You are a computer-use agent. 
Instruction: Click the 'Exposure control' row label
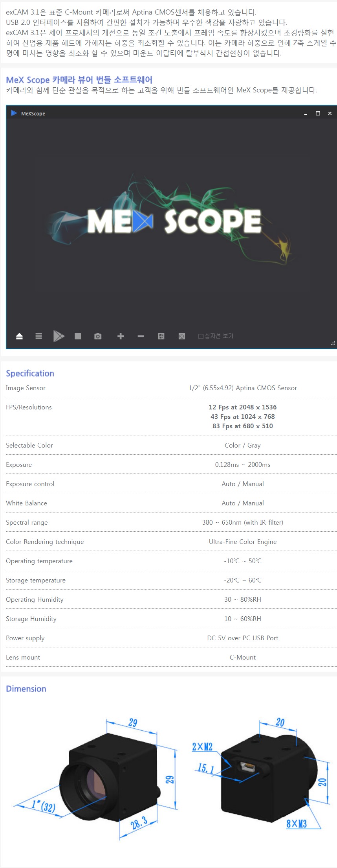click(30, 484)
